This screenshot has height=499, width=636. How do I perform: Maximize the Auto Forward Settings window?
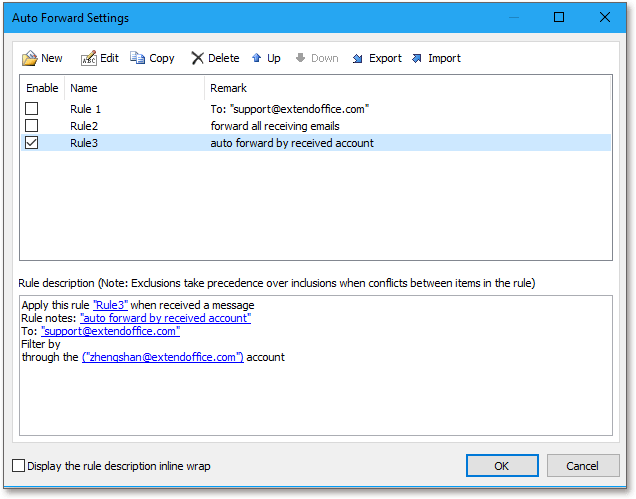(x=559, y=17)
